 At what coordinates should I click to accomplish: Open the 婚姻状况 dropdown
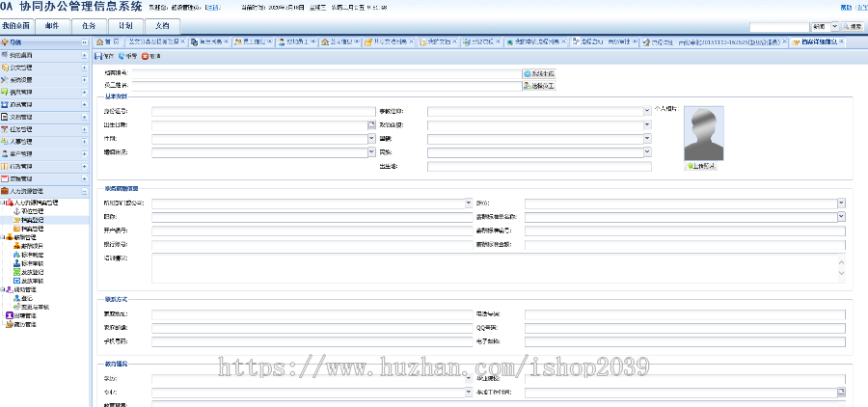point(372,151)
